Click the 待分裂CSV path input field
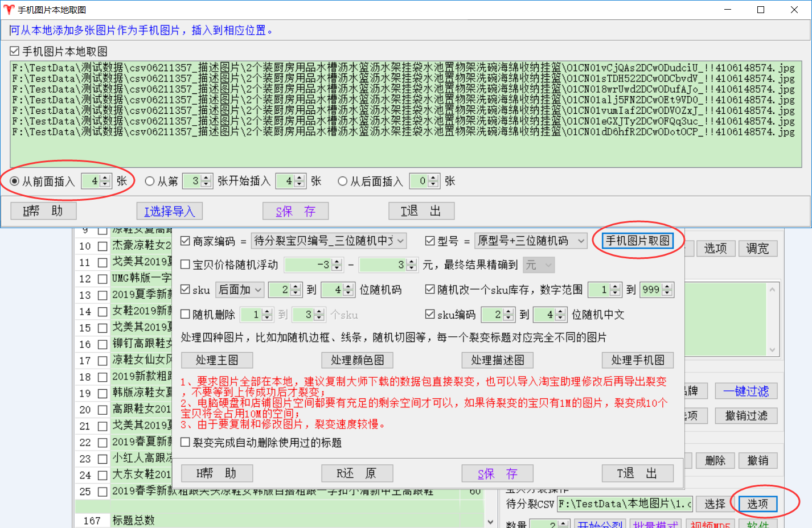 coord(624,504)
